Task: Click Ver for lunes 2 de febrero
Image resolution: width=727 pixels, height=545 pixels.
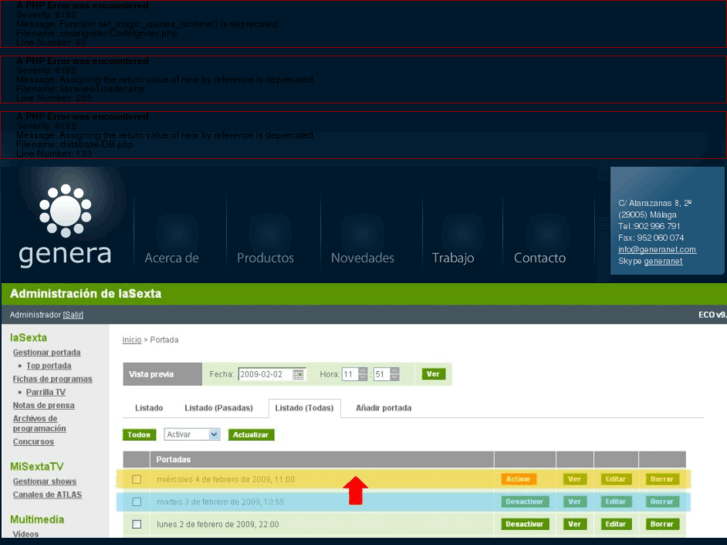Action: [574, 524]
